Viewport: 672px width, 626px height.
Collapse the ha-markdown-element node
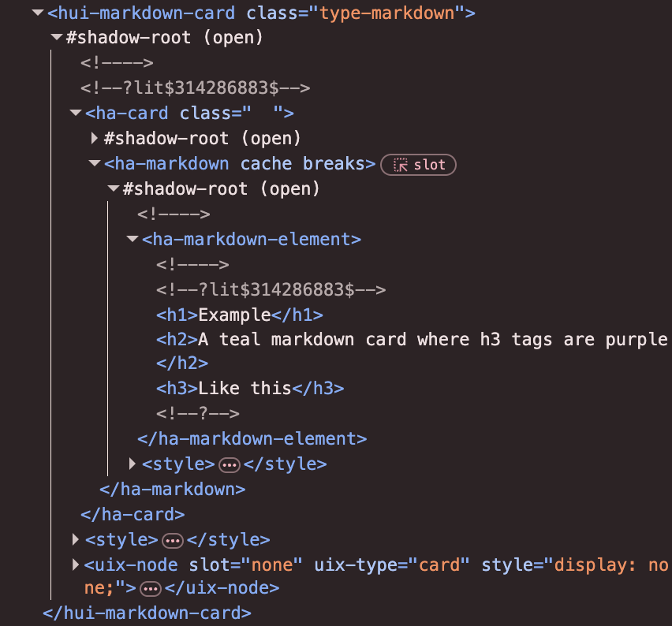click(132, 239)
